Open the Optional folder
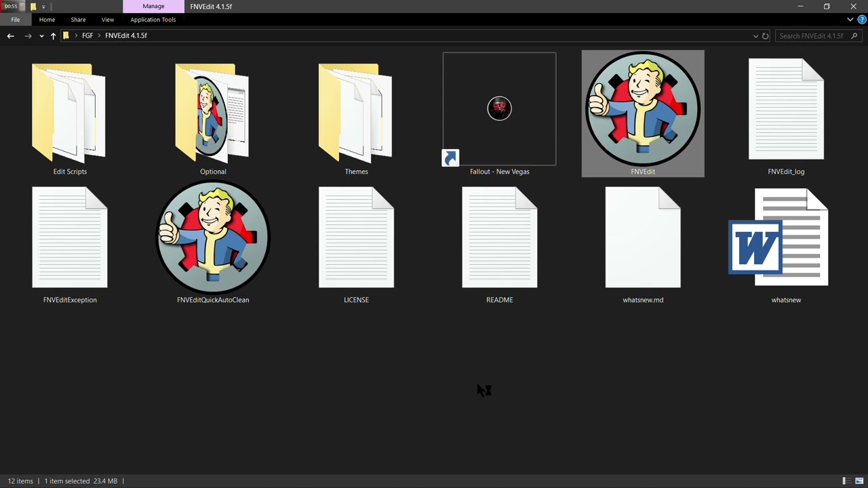The image size is (868, 488). [212, 113]
